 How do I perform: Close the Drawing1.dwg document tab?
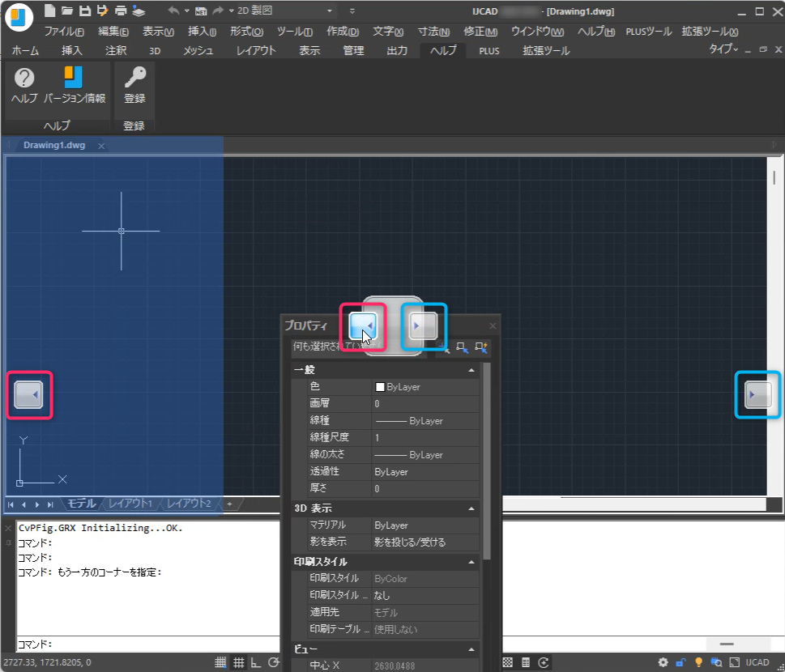tap(101, 146)
